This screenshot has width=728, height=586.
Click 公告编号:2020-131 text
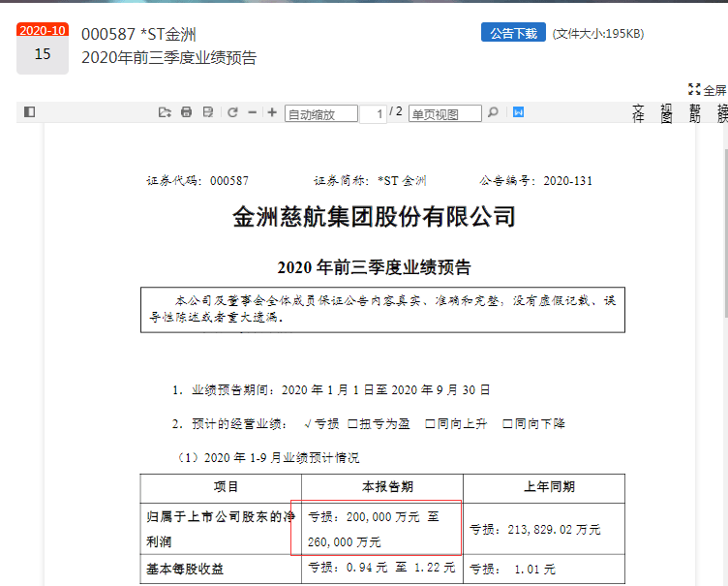tap(536, 180)
